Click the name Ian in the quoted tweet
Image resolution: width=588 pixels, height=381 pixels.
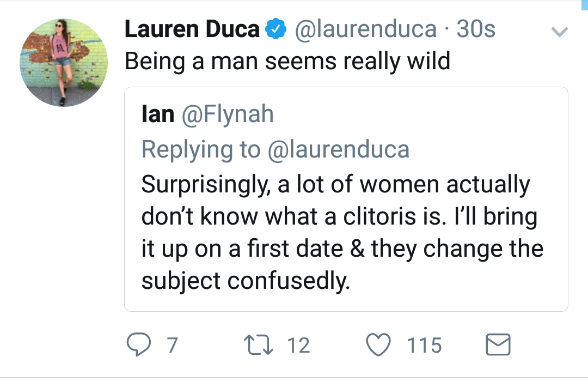tap(158, 115)
